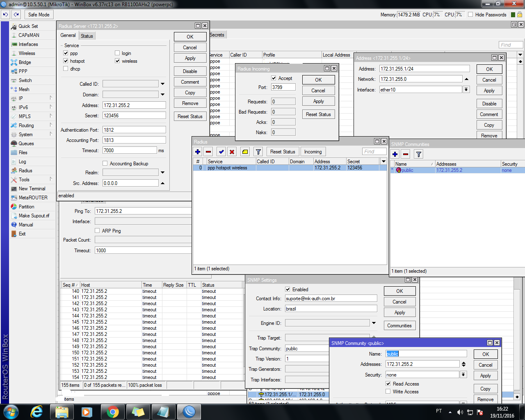The height and width of the screenshot is (420, 525).
Task: Click the red minus remove icon in Radius window
Action: pos(208,152)
